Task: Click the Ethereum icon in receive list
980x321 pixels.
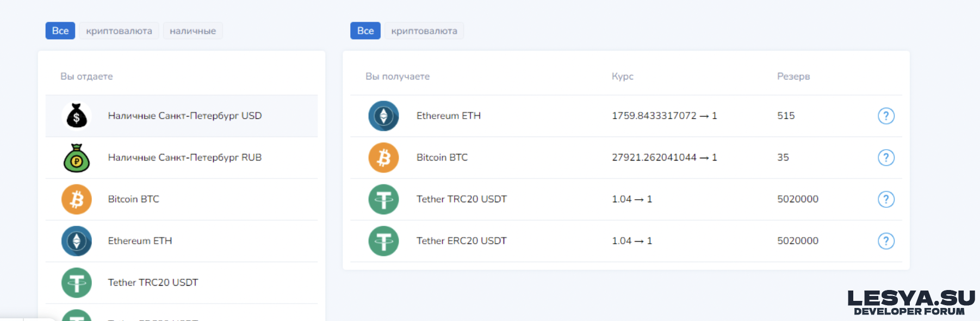Action: (383, 116)
